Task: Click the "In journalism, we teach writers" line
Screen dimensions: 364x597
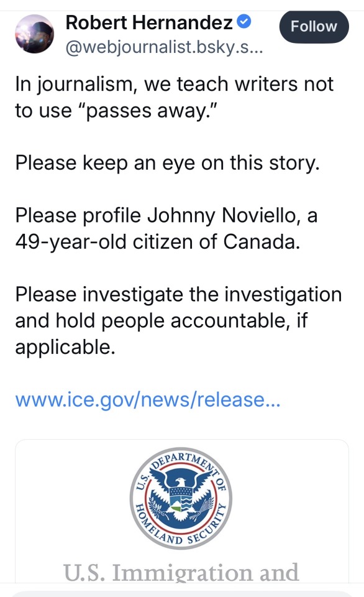Action: tap(174, 84)
